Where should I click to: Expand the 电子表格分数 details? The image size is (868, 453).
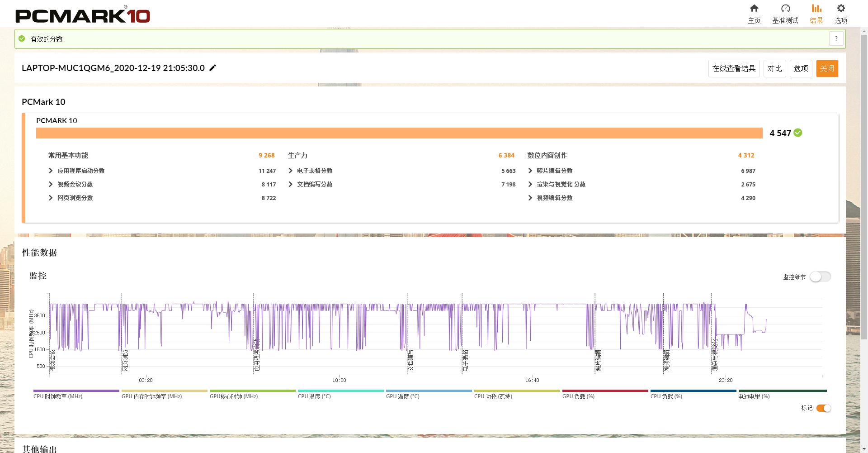[290, 171]
